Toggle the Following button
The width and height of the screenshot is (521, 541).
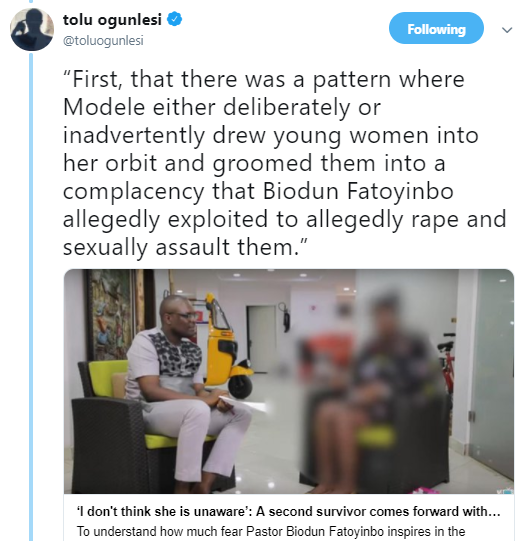click(x=436, y=28)
